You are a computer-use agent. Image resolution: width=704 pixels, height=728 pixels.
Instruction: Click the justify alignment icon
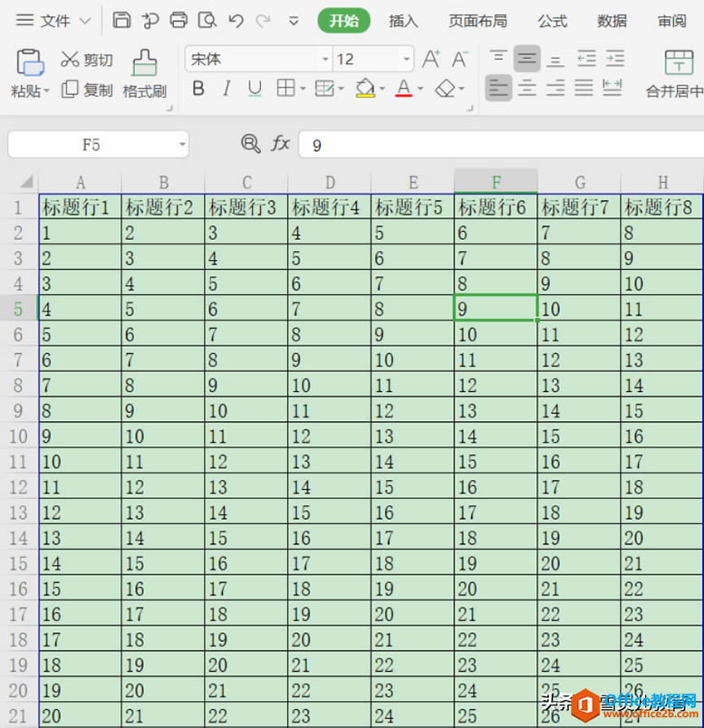pyautogui.click(x=583, y=88)
